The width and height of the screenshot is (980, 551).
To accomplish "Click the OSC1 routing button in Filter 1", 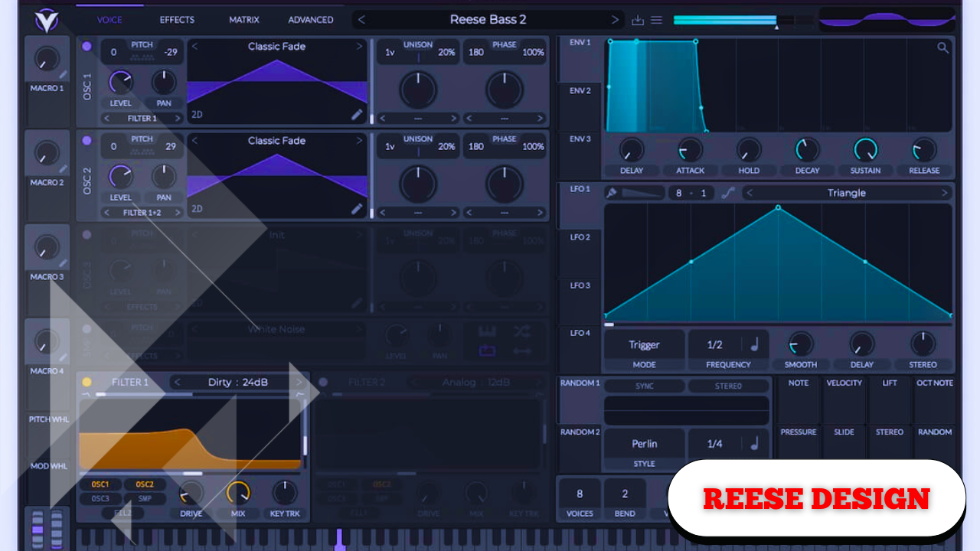I will tap(100, 484).
